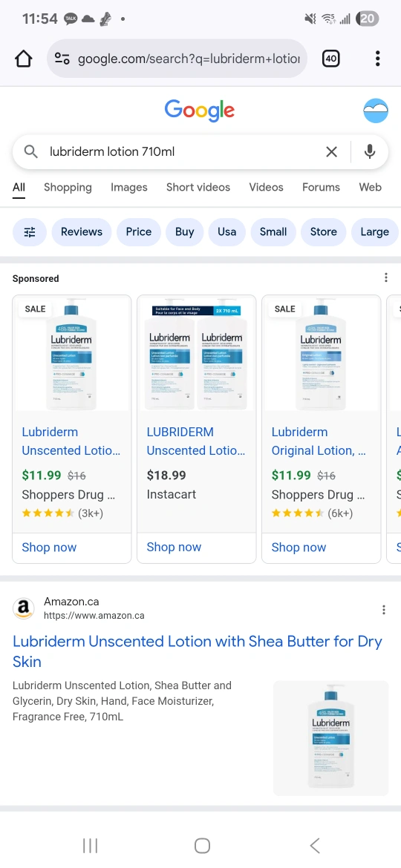
Task: Tap the site info icon in address bar
Action: click(x=62, y=59)
